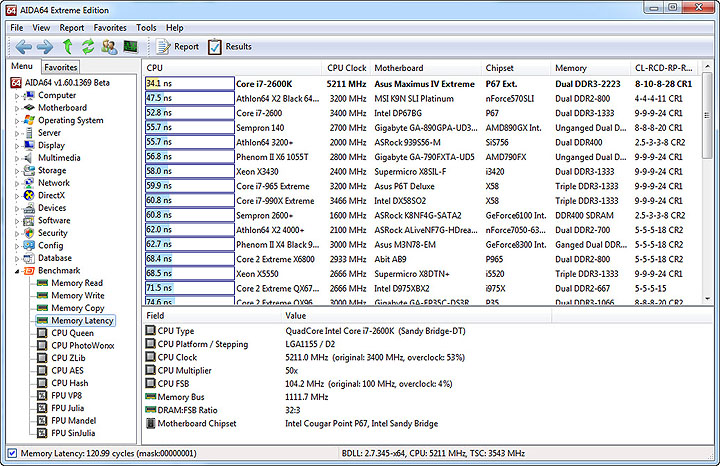Click the results list scroll-up arrow

click(708, 67)
